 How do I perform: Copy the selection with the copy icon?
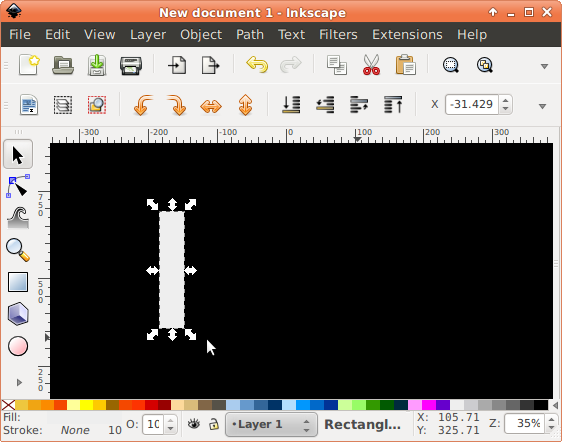point(337,65)
